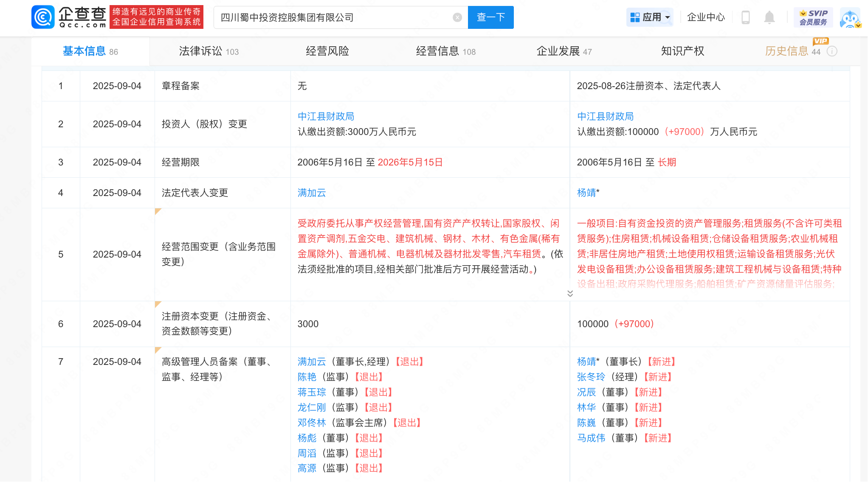Click info icon beside 历史信息
Viewport: 868px width, 482px height.
click(832, 51)
